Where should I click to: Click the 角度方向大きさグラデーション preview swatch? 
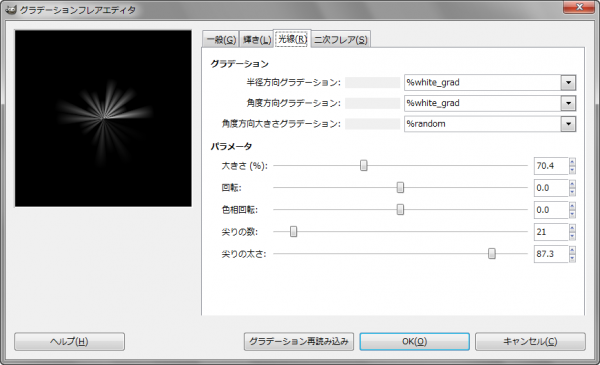(x=372, y=124)
